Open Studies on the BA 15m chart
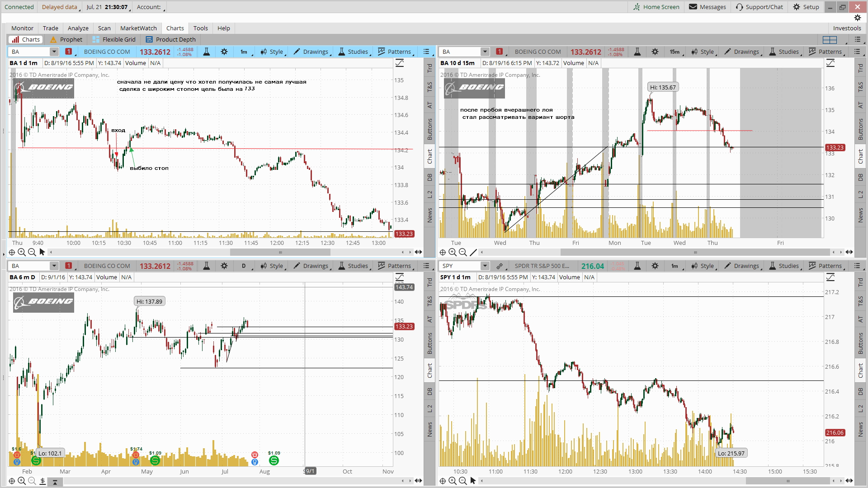Image resolution: width=868 pixels, height=488 pixels. click(x=785, y=52)
